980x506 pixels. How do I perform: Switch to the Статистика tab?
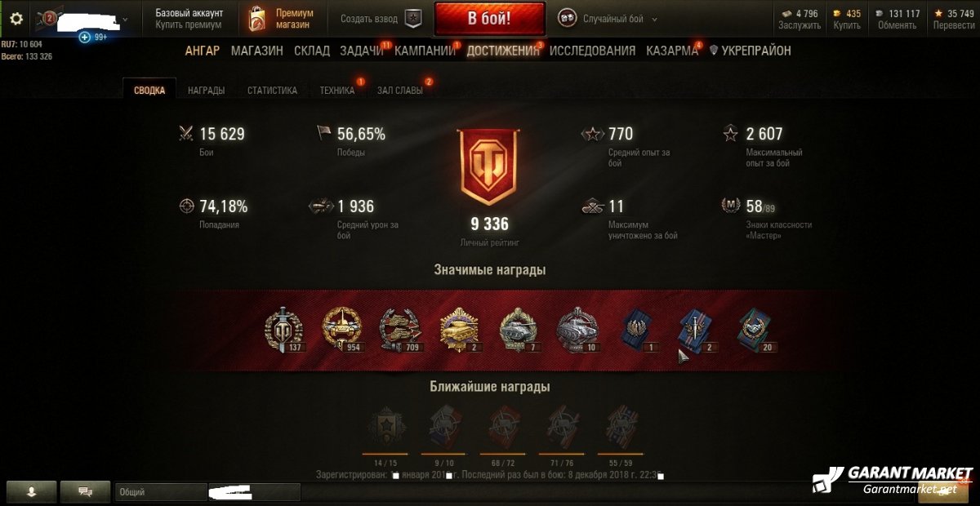272,91
